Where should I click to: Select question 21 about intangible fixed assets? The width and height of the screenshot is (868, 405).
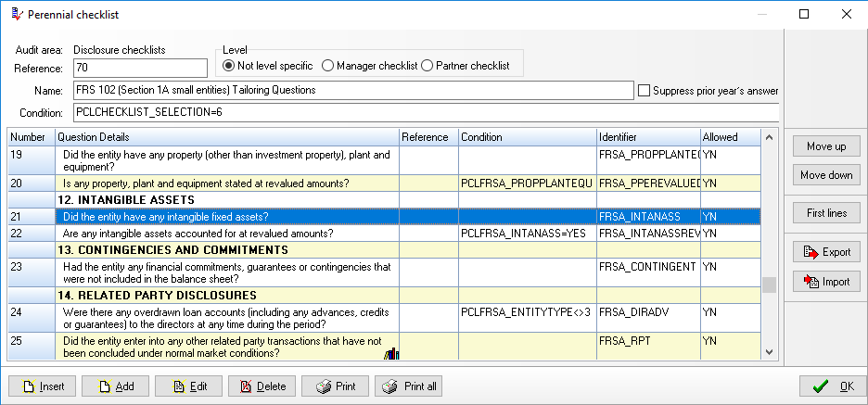pos(384,216)
